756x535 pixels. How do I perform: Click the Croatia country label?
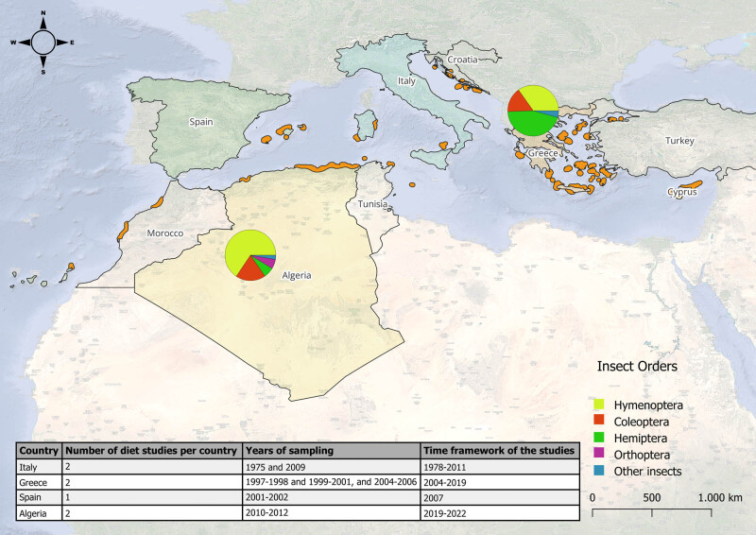pyautogui.click(x=462, y=60)
